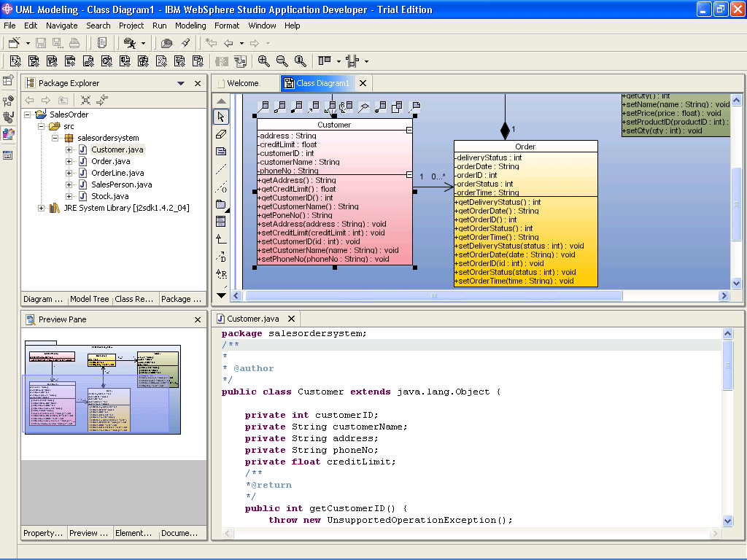Click the diagram thumbnail in Preview Pane

pos(103,387)
